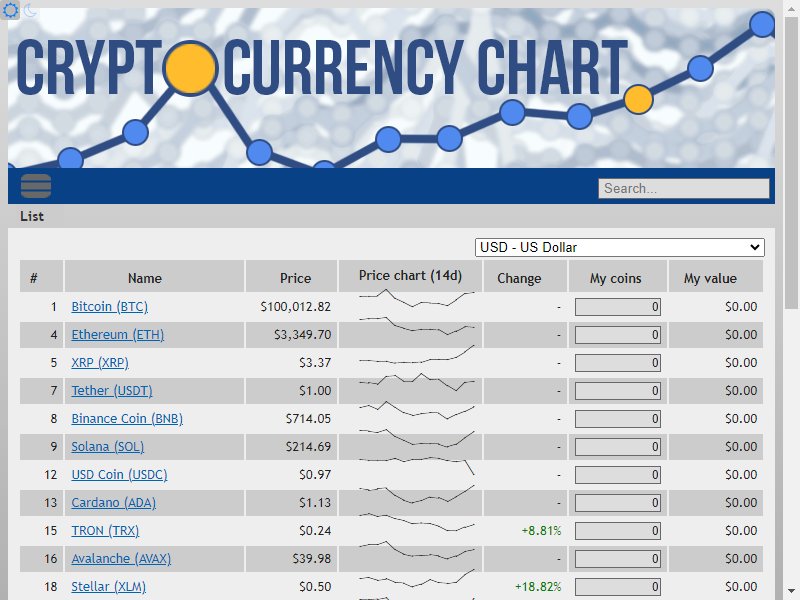Click the Tether 14-day price chart
Screen dimensions: 800x600
click(416, 382)
